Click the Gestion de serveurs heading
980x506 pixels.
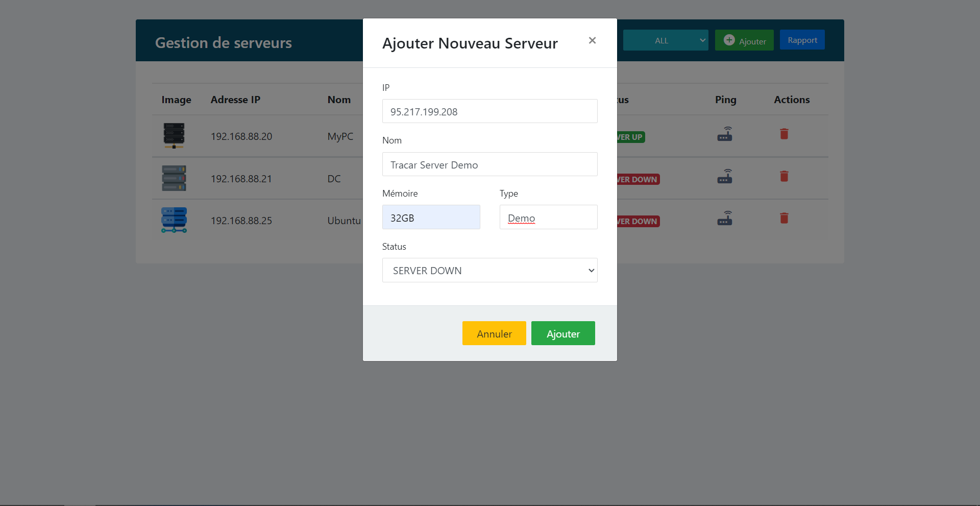(x=224, y=43)
